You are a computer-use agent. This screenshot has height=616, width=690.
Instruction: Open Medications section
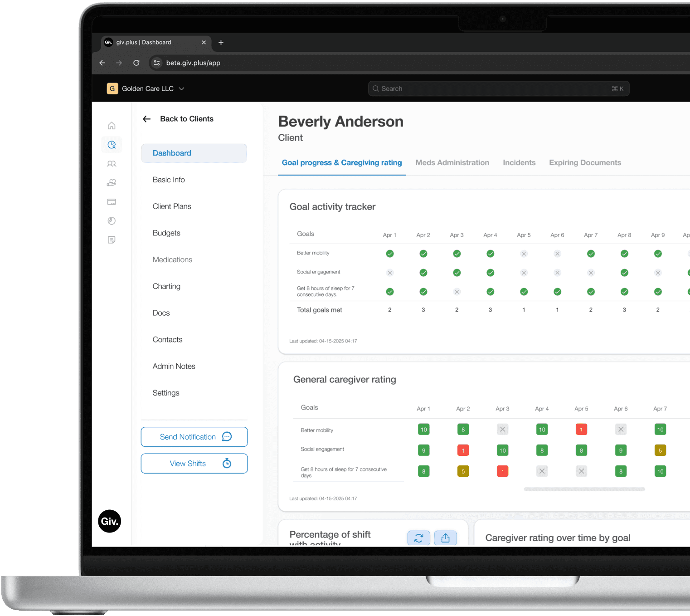(172, 260)
